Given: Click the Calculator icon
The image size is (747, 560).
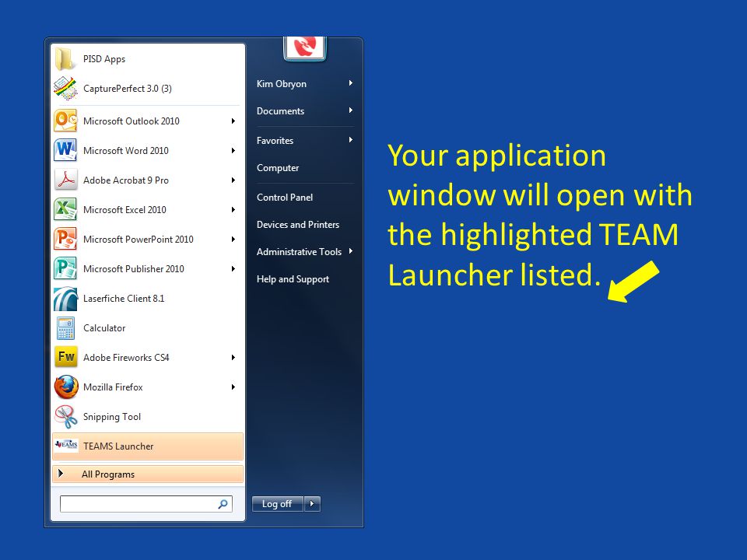Looking at the screenshot, I should tap(65, 328).
